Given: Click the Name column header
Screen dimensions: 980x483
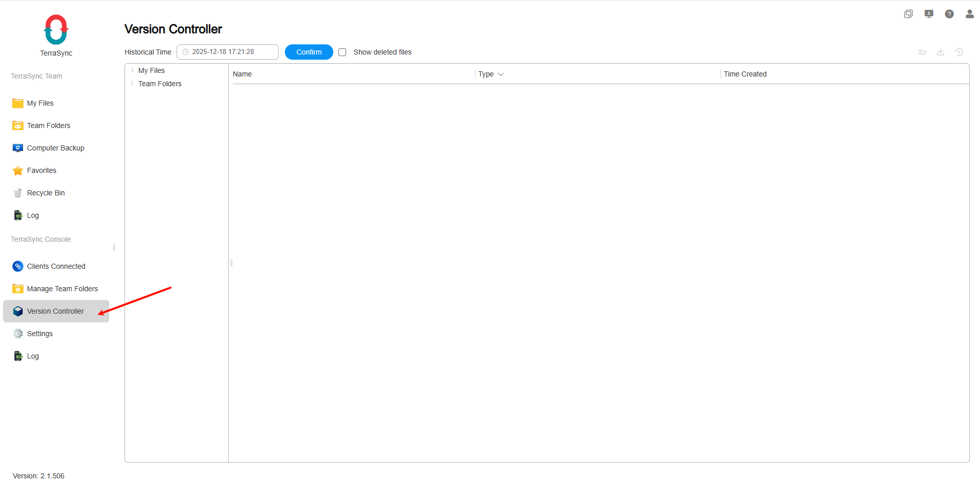Looking at the screenshot, I should [x=242, y=74].
